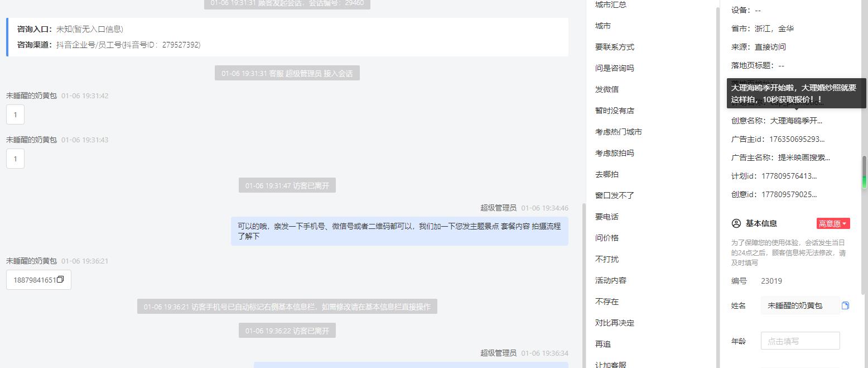
Task: Select quick reply 去哪拍
Action: [x=606, y=174]
